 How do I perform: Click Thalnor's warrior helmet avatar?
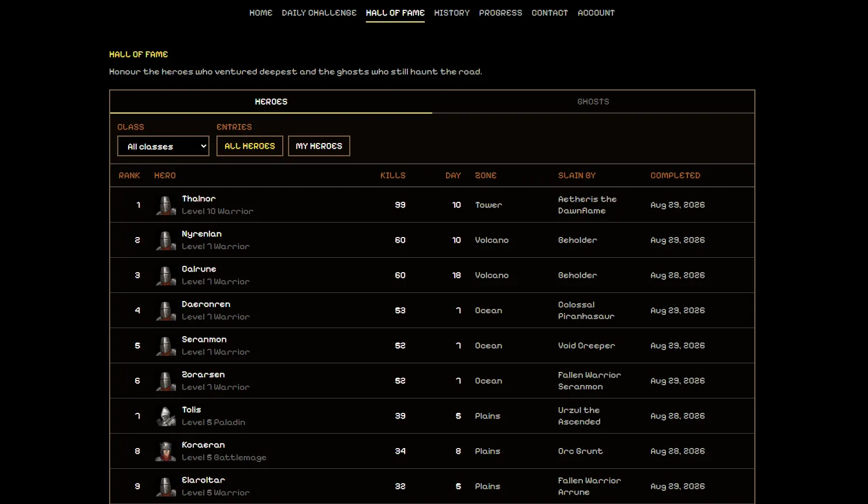pyautogui.click(x=166, y=205)
